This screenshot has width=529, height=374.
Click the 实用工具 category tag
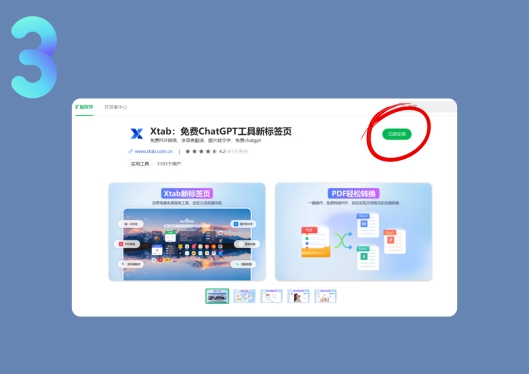tap(140, 164)
